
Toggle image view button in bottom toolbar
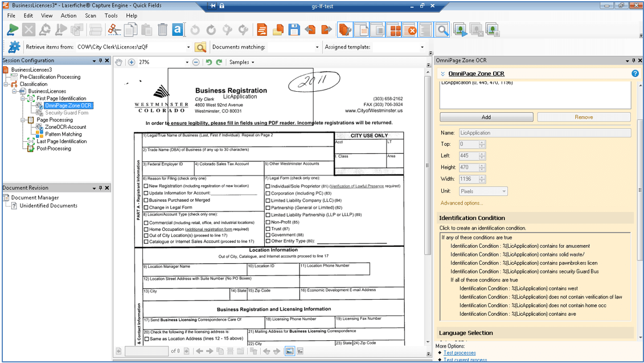point(290,351)
